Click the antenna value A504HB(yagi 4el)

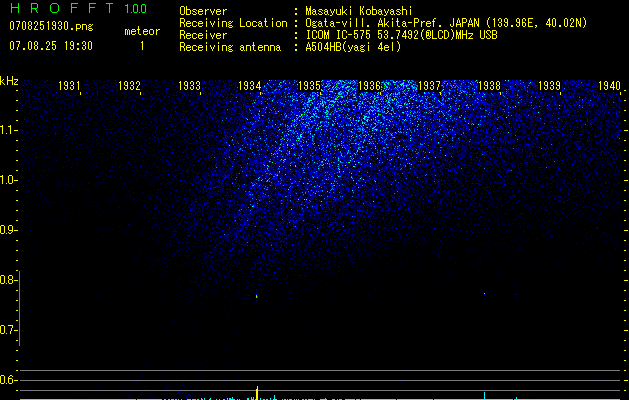tap(353, 47)
